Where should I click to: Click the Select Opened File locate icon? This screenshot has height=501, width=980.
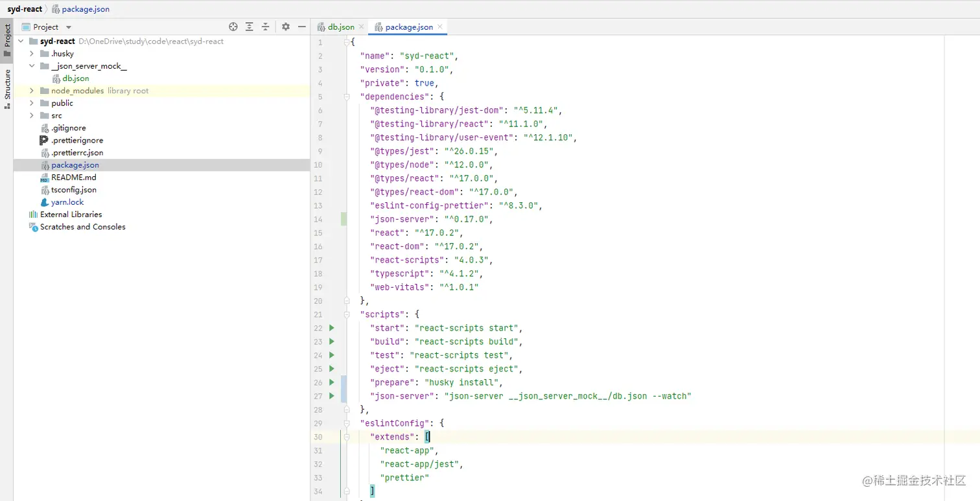point(233,27)
